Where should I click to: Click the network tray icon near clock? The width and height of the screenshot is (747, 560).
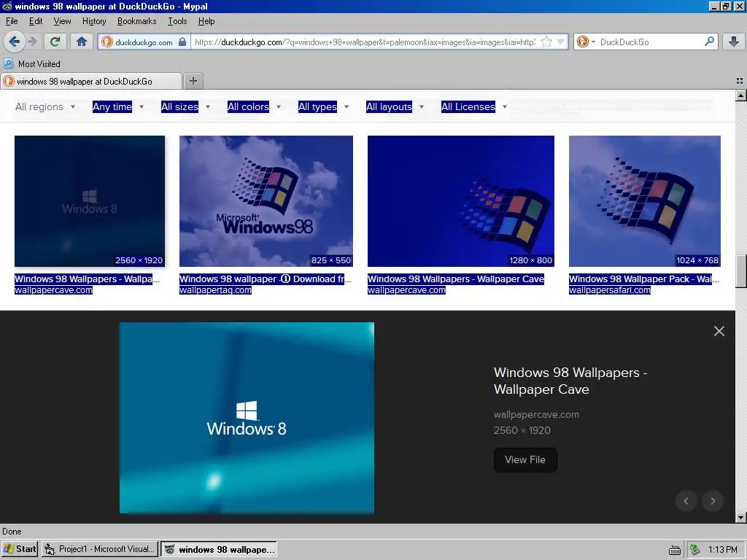[695, 550]
